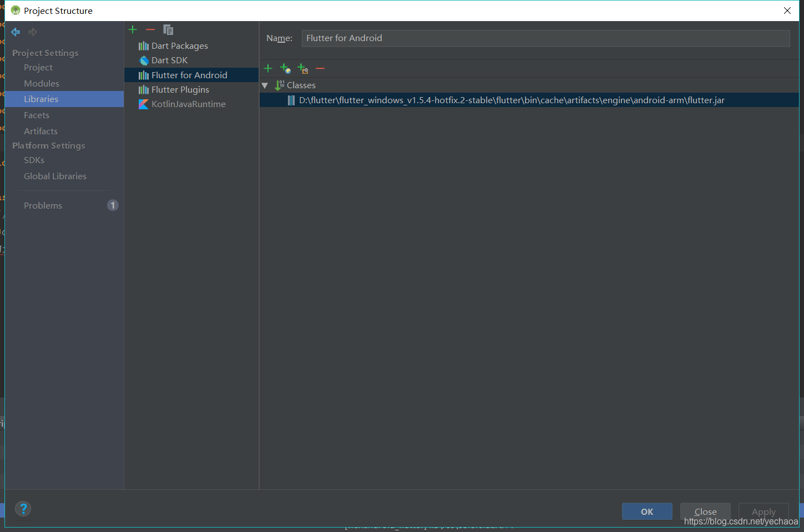Copy the selected library
Viewport: 804px width, 532px height.
[168, 29]
